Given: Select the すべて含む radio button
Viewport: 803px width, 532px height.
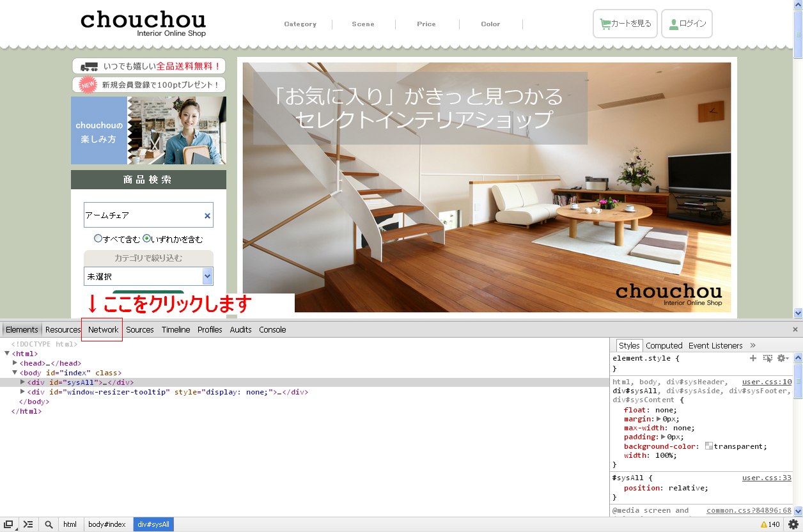Looking at the screenshot, I should click(98, 239).
